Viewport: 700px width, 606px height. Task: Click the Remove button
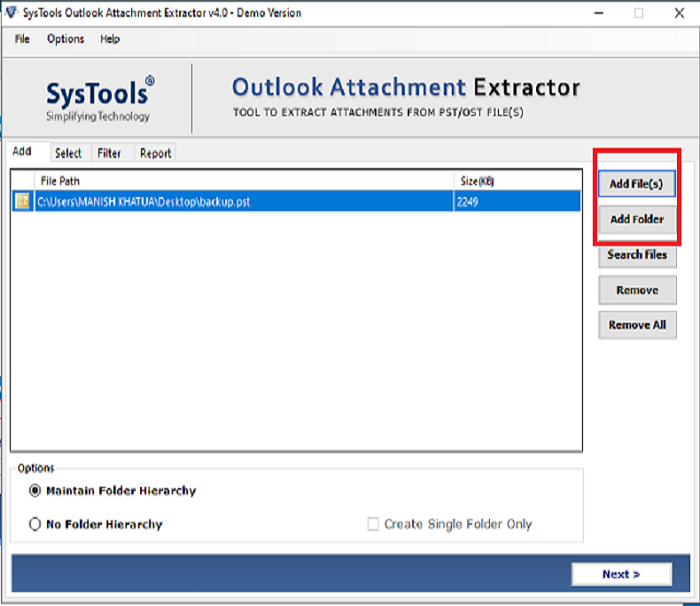point(637,290)
